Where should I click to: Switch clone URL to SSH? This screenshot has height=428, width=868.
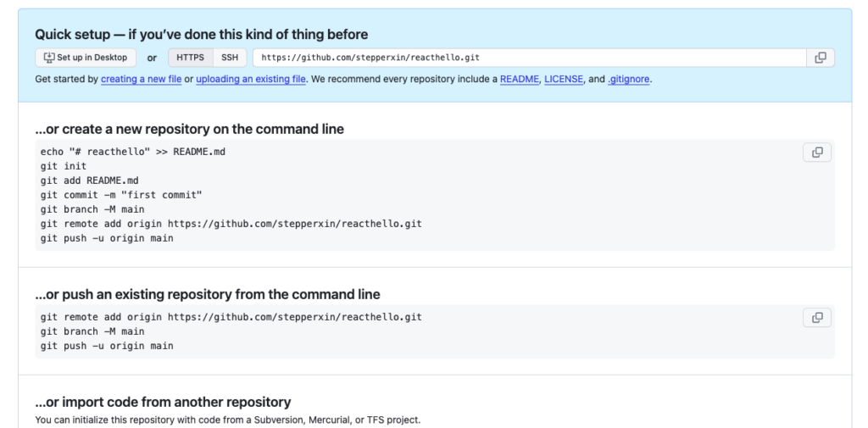230,58
